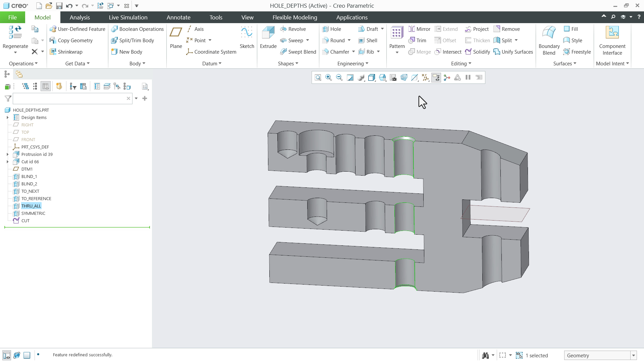The height and width of the screenshot is (362, 644).
Task: Open the selection filter Geometry dropdown
Action: (633, 355)
